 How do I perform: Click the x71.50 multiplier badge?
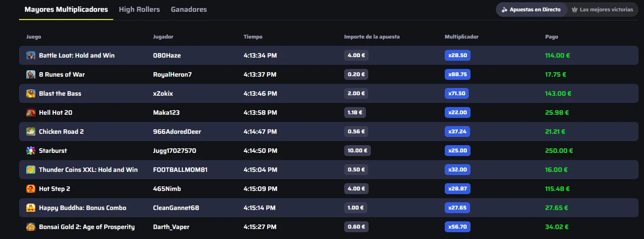pos(457,93)
